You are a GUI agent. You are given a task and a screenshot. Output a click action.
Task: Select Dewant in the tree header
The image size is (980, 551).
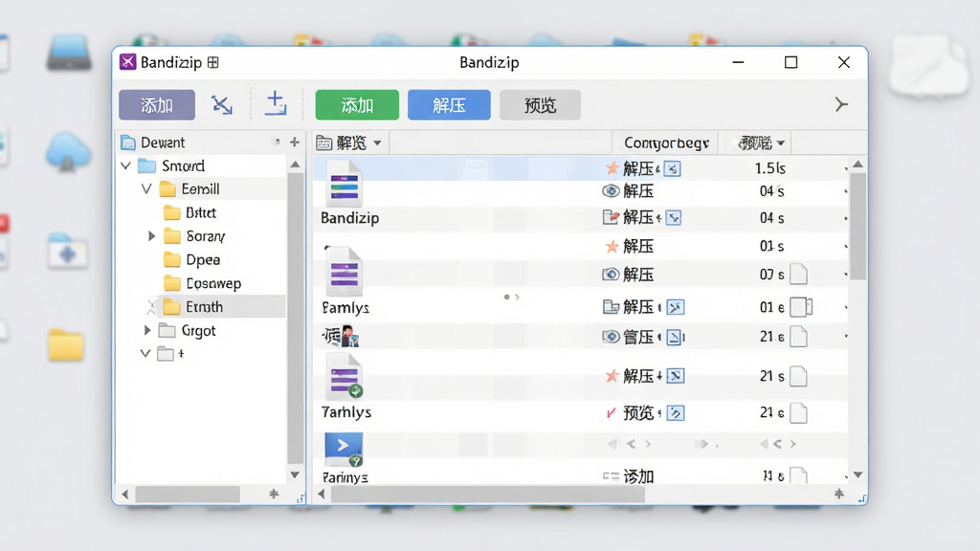(163, 143)
